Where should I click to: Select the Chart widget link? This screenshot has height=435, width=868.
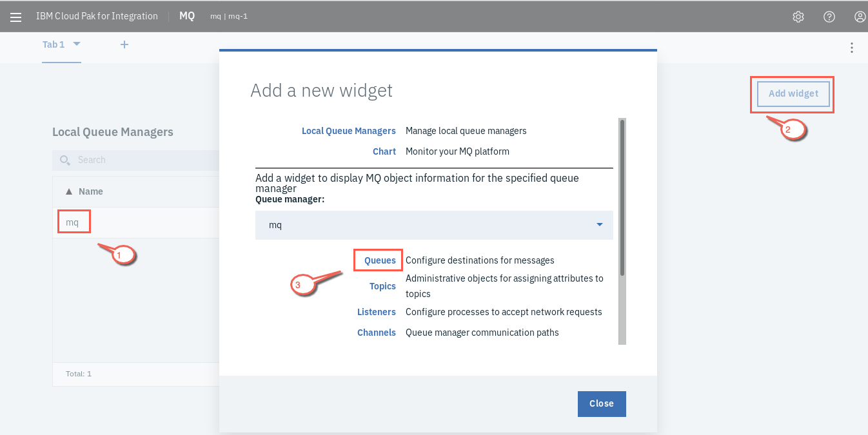tap(384, 151)
